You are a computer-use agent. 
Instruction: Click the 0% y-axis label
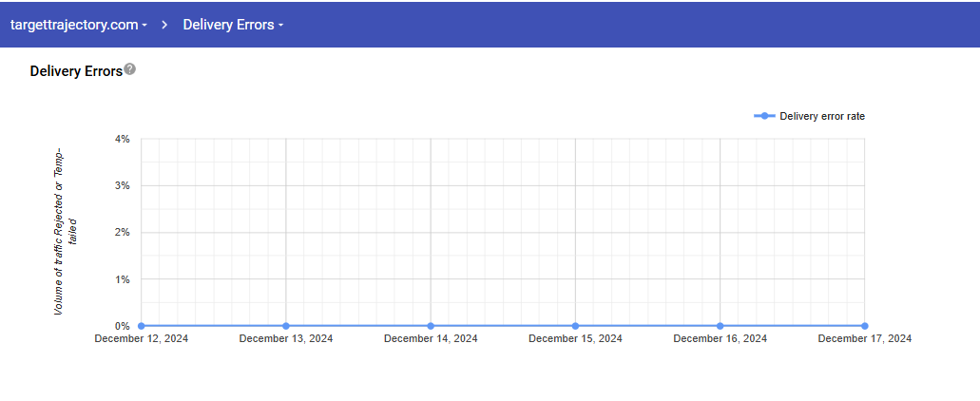[122, 326]
